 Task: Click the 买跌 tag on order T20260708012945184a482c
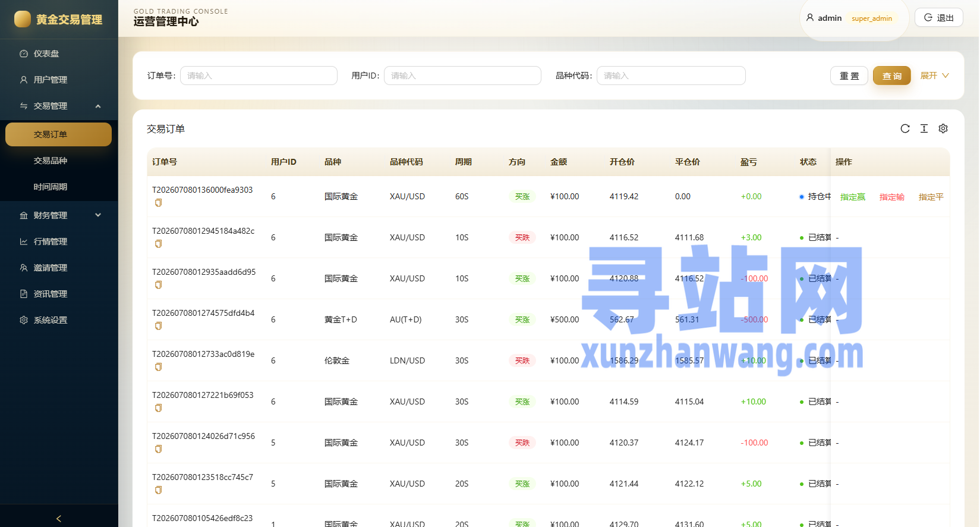pyautogui.click(x=522, y=237)
